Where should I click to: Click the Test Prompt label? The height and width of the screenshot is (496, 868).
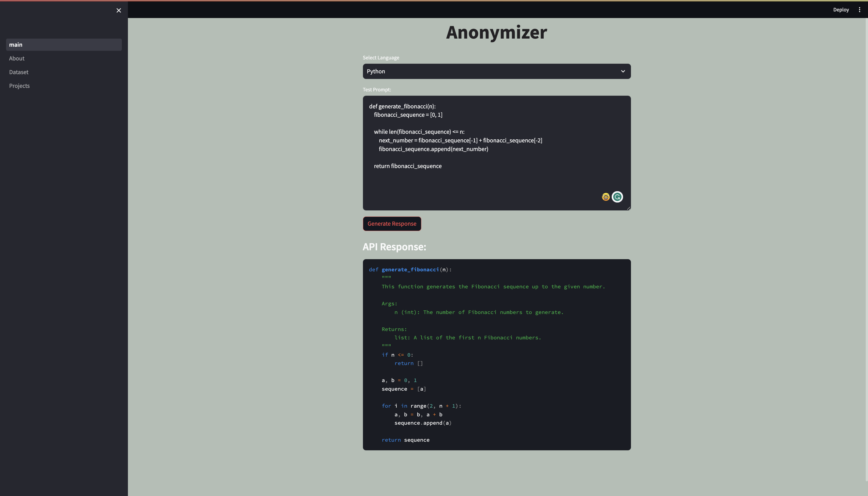pyautogui.click(x=377, y=90)
